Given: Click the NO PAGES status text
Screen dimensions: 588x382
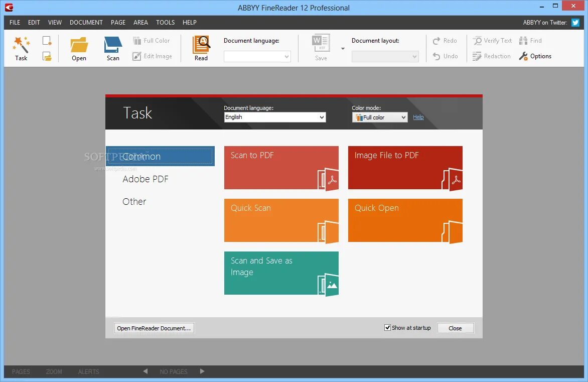Looking at the screenshot, I should coord(173,371).
